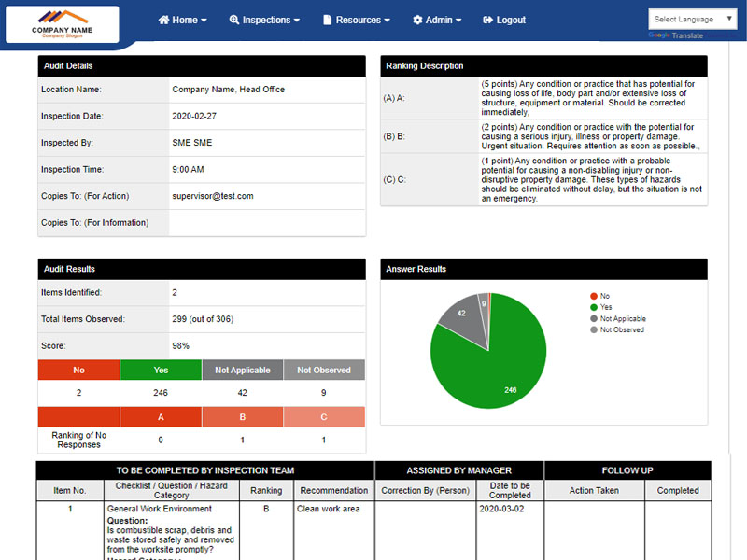Expand the Home menu caret
Image resolution: width=747 pixels, height=560 pixels.
204,21
